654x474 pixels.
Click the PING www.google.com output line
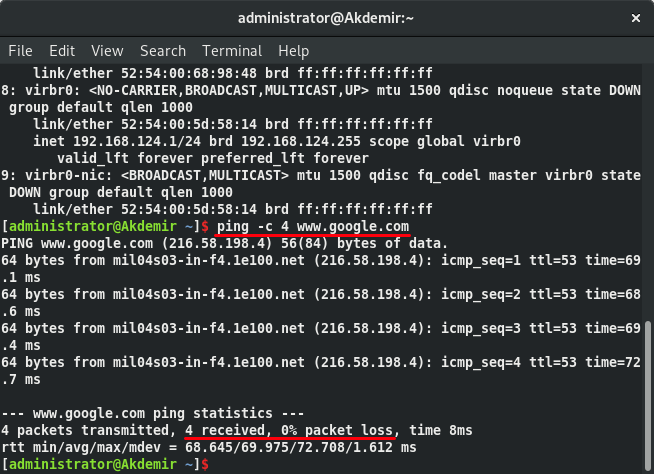(225, 244)
